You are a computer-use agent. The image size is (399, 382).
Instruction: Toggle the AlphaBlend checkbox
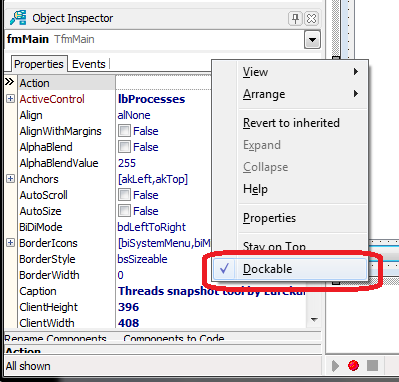[x=124, y=147]
